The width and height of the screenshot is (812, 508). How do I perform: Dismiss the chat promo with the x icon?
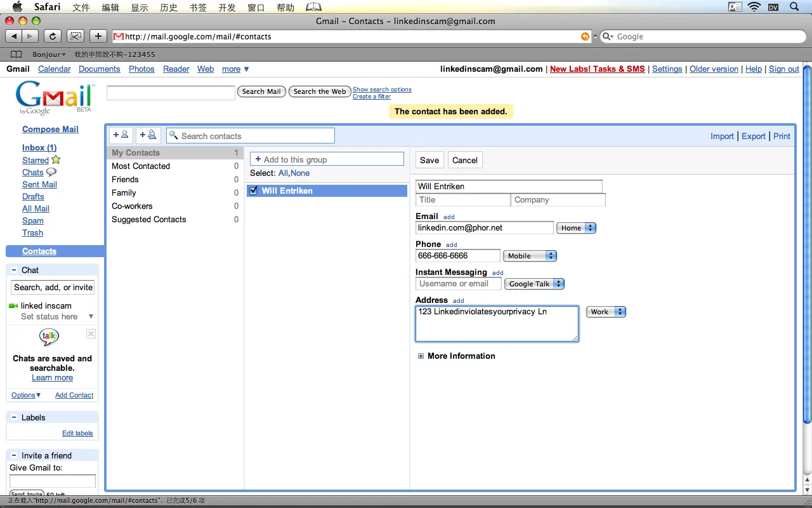[x=91, y=334]
